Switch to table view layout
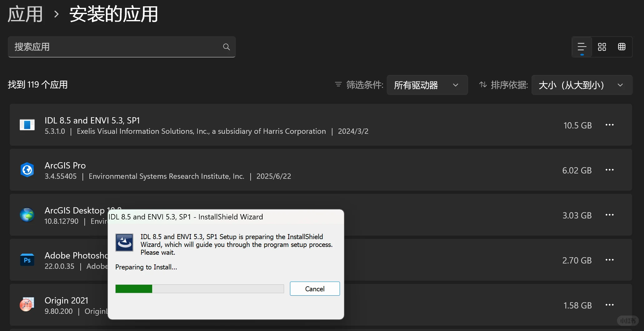The image size is (644, 331). [x=622, y=47]
